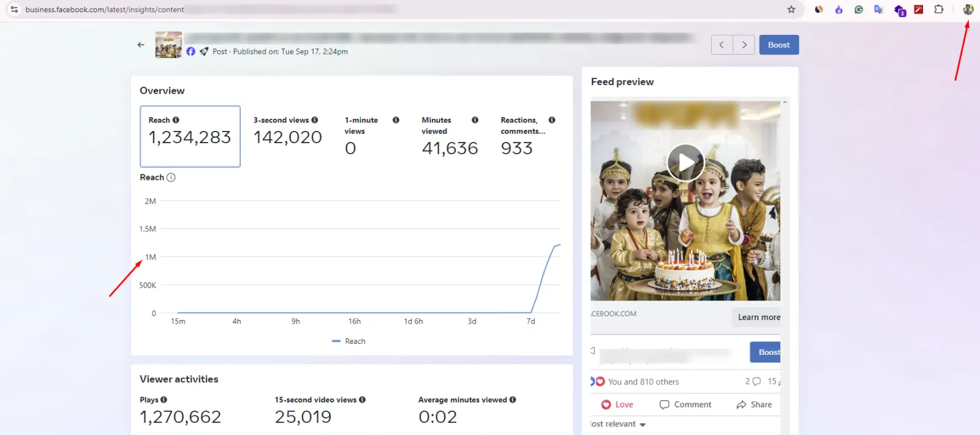Click the Plays value 1,270,662
980x435 pixels.
coord(180,417)
